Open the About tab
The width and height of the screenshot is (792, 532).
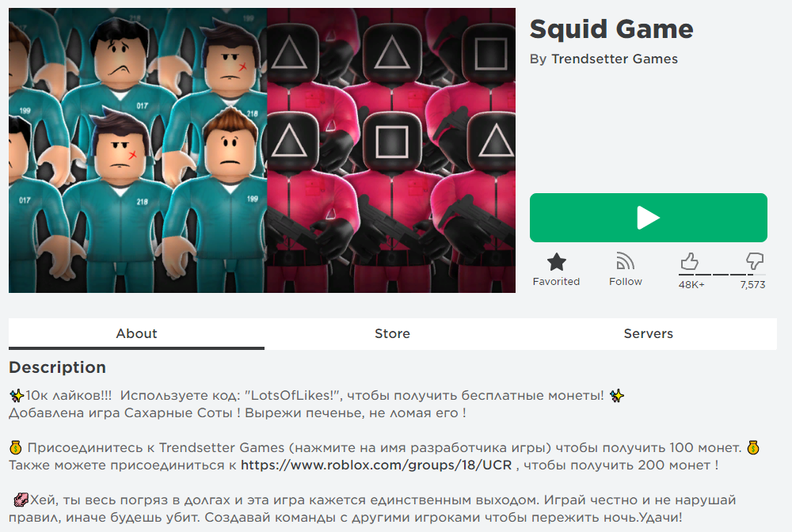coord(136,333)
